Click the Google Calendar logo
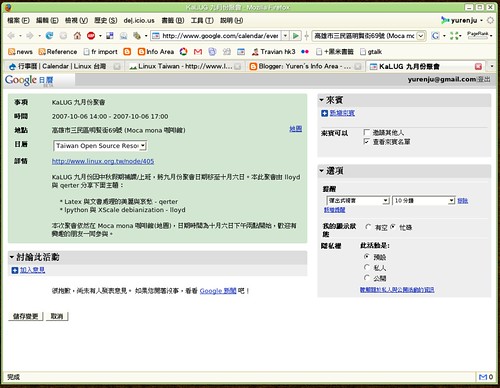 pos(29,80)
